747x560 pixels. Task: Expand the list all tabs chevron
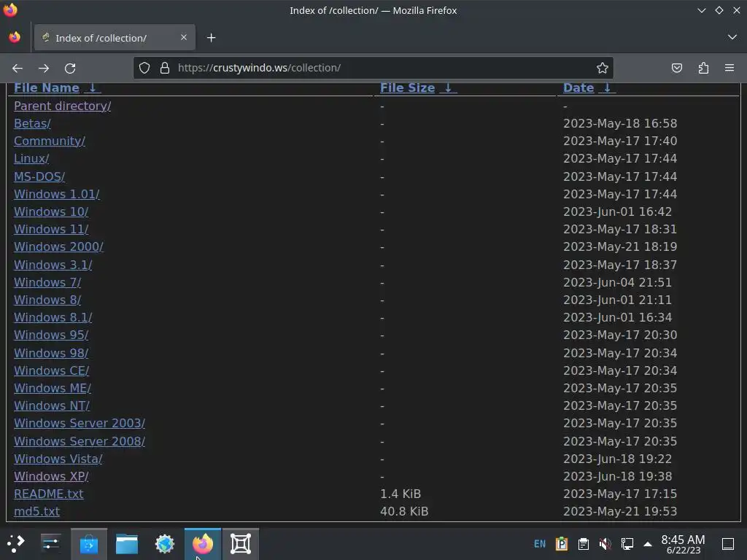click(732, 37)
